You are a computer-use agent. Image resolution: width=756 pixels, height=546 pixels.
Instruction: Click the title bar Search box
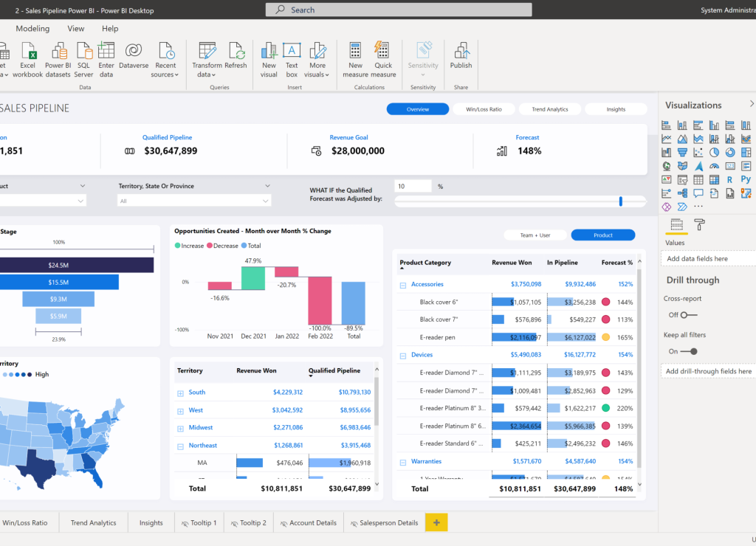pyautogui.click(x=399, y=10)
